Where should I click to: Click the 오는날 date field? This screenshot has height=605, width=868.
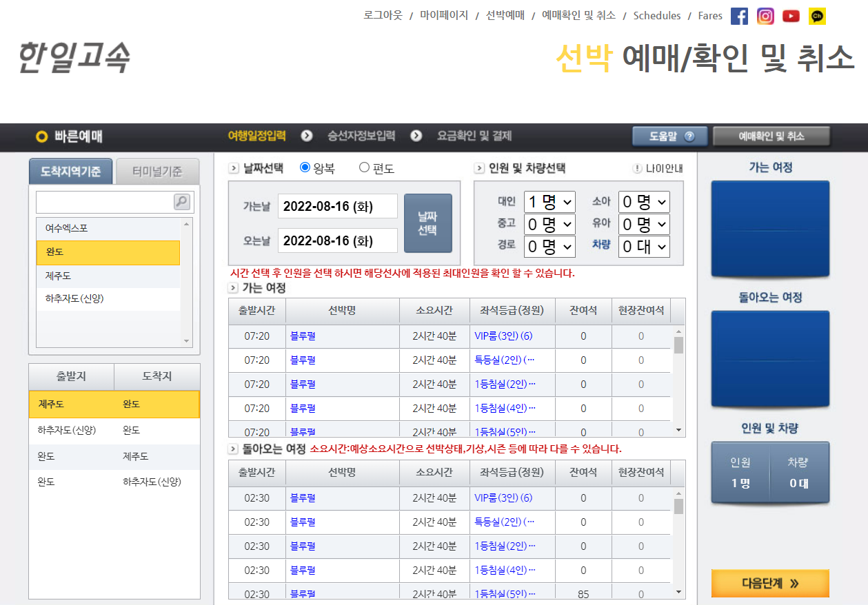[338, 240]
